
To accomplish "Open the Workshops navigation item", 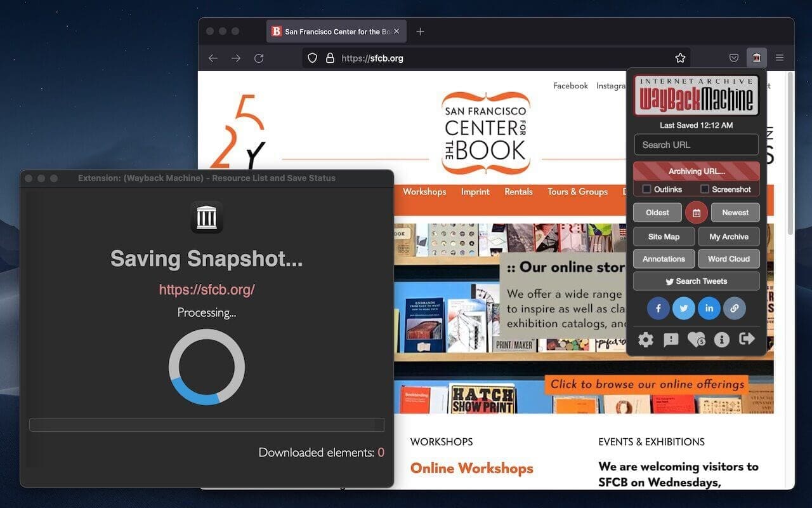I will [424, 192].
